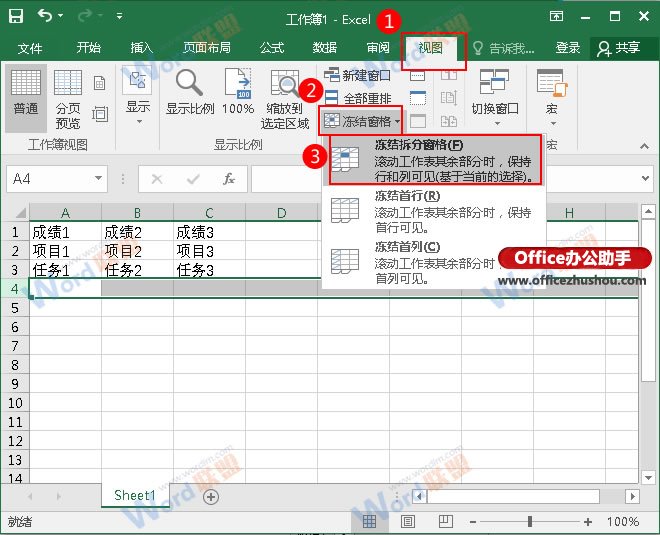The height and width of the screenshot is (535, 660).
Task: Choose 冻结首列(C) menu entry
Action: tap(434, 262)
